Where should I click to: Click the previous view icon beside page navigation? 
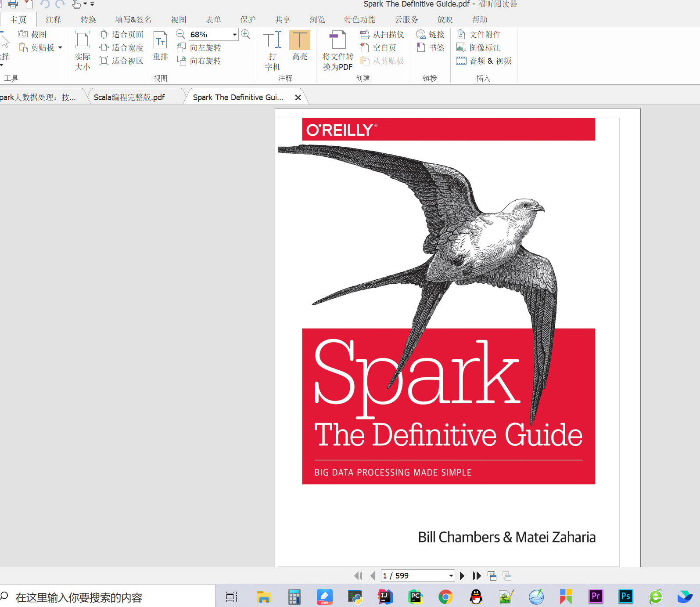coord(492,575)
